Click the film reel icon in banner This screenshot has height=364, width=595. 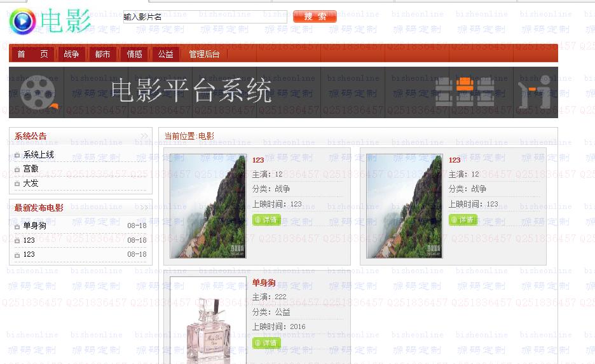tap(38, 92)
